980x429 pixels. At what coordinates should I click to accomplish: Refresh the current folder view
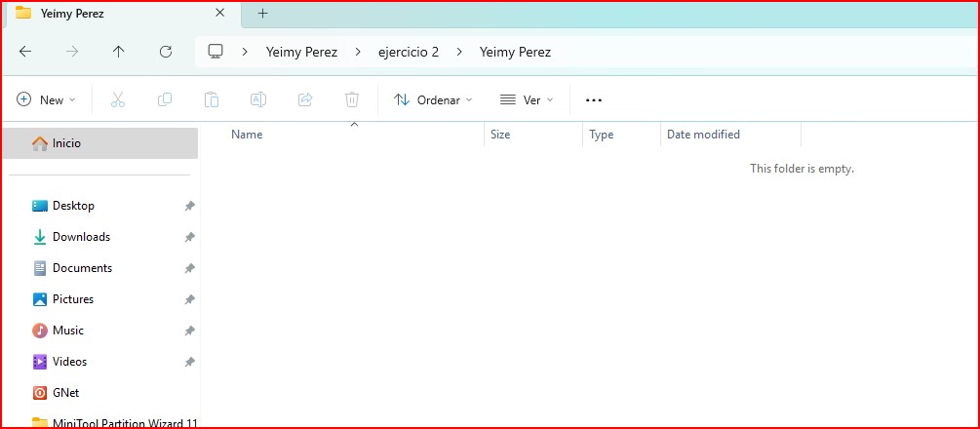click(x=166, y=52)
